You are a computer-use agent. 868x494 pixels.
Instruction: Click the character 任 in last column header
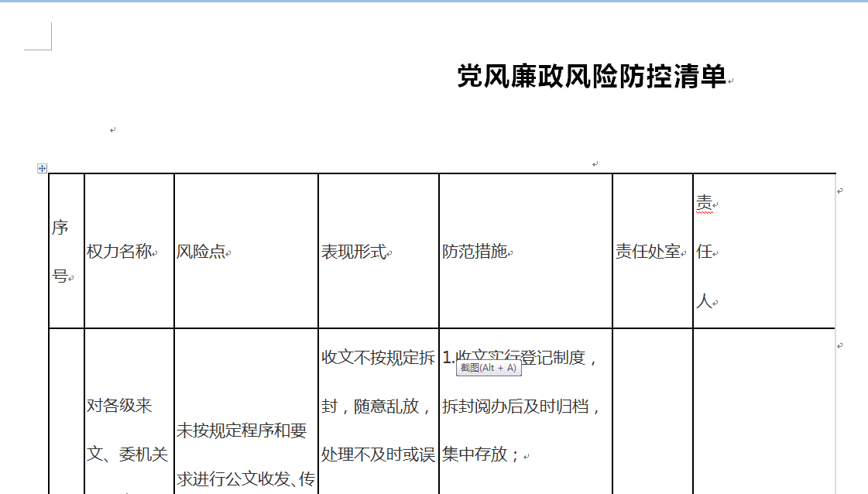pos(704,252)
